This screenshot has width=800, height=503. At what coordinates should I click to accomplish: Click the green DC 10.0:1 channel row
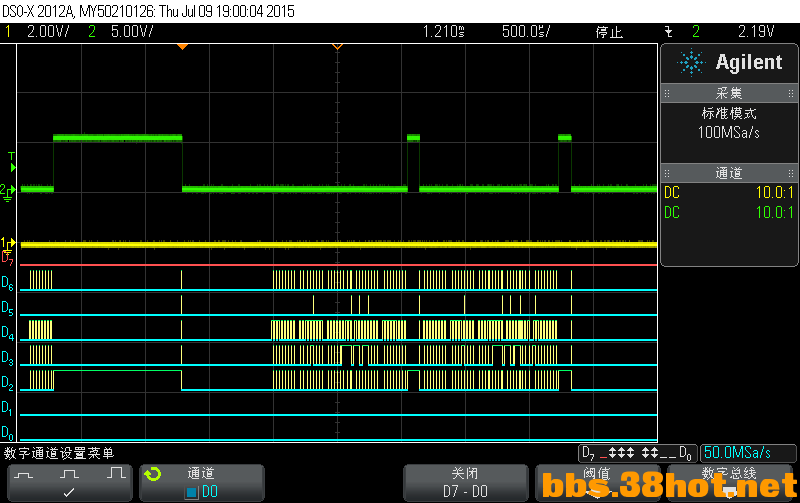(x=729, y=212)
